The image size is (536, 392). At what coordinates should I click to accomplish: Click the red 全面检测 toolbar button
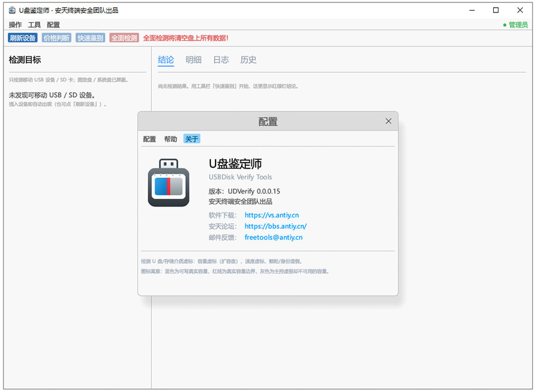pyautogui.click(x=124, y=38)
